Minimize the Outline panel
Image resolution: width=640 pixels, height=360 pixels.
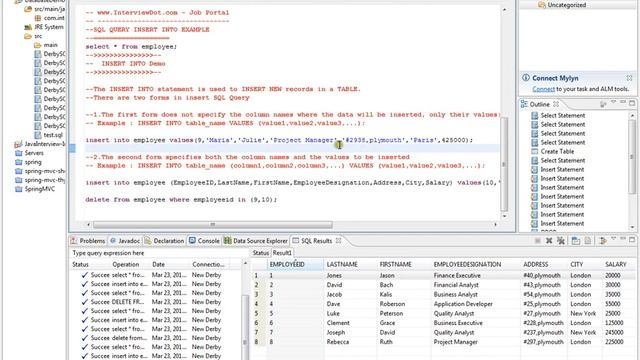tap(623, 102)
